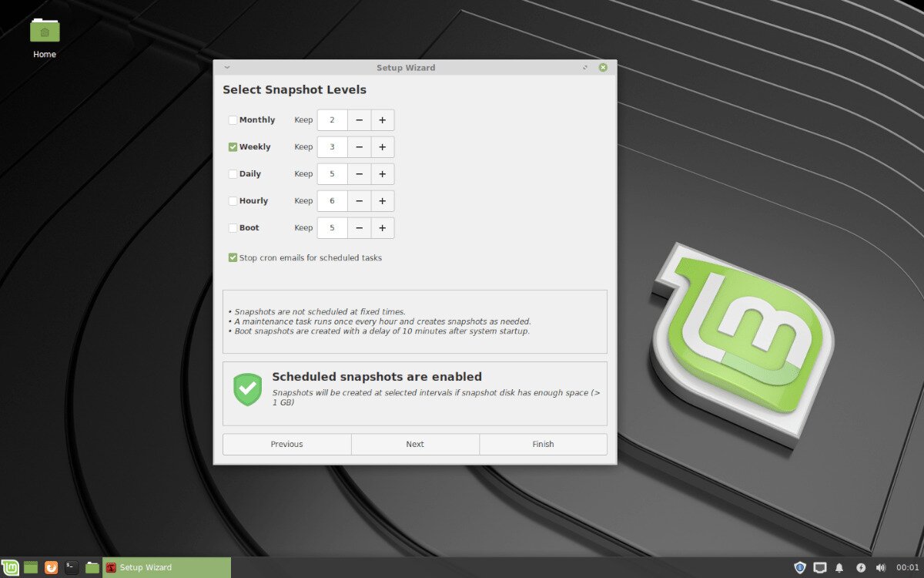Image resolution: width=924 pixels, height=578 pixels.
Task: Open the notifications bell in the tray
Action: [x=840, y=567]
